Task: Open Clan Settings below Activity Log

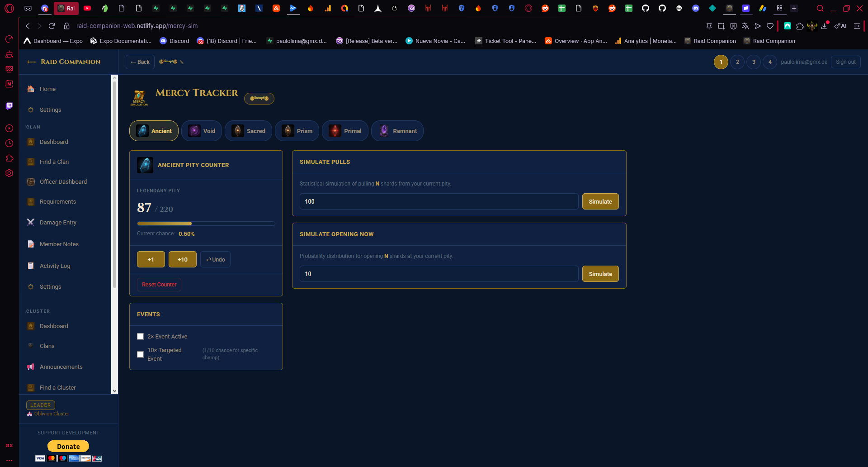Action: coord(50,287)
